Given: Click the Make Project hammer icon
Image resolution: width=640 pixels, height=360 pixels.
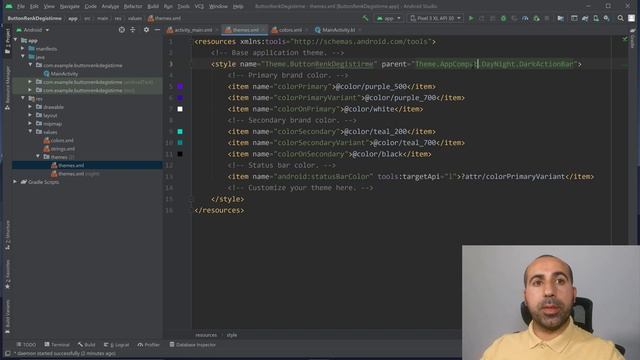Looking at the screenshot, I should 365,18.
